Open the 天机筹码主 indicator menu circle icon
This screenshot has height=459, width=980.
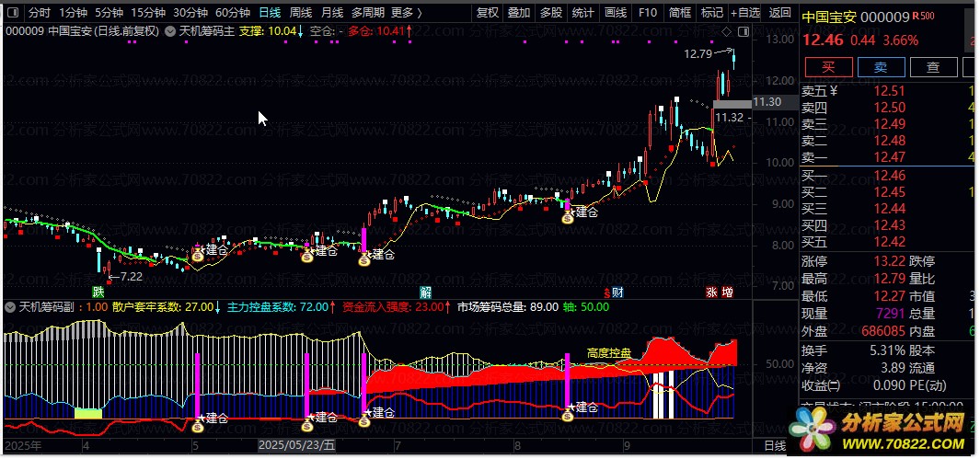coord(169,30)
